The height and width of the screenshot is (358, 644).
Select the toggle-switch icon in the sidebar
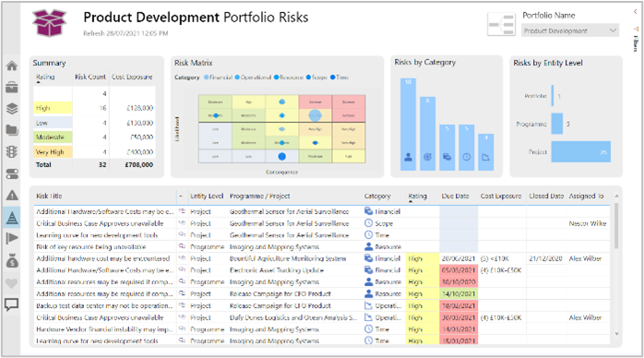click(x=12, y=173)
